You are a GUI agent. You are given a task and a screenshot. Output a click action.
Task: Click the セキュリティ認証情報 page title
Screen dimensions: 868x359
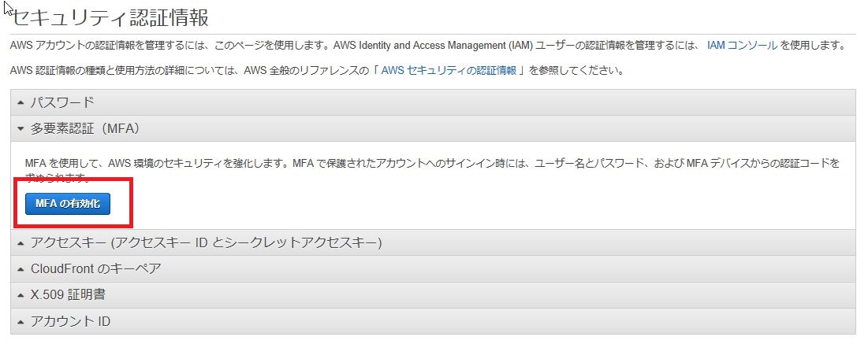(x=110, y=17)
